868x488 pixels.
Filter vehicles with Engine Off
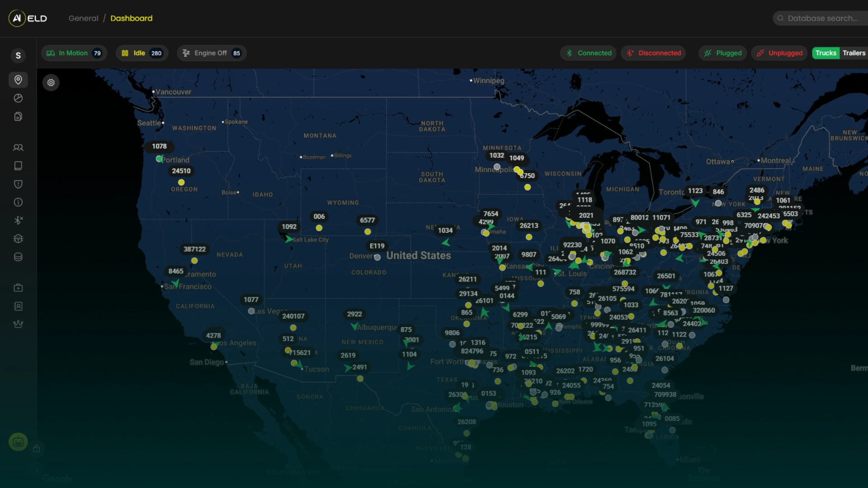point(211,53)
